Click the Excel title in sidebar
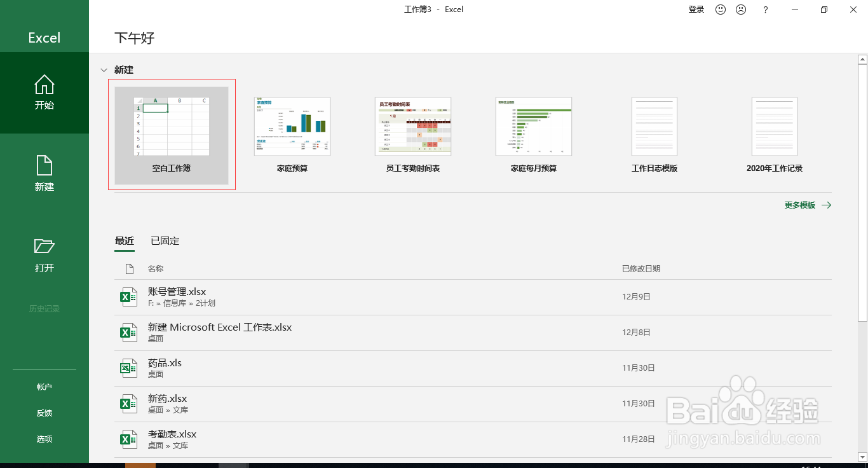868x468 pixels. (x=44, y=38)
